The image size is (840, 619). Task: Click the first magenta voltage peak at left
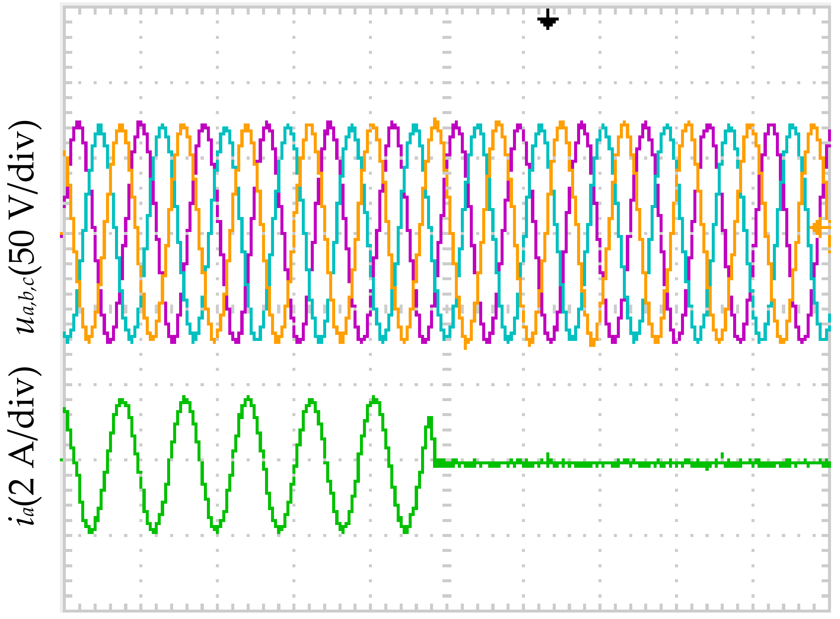click(78, 124)
